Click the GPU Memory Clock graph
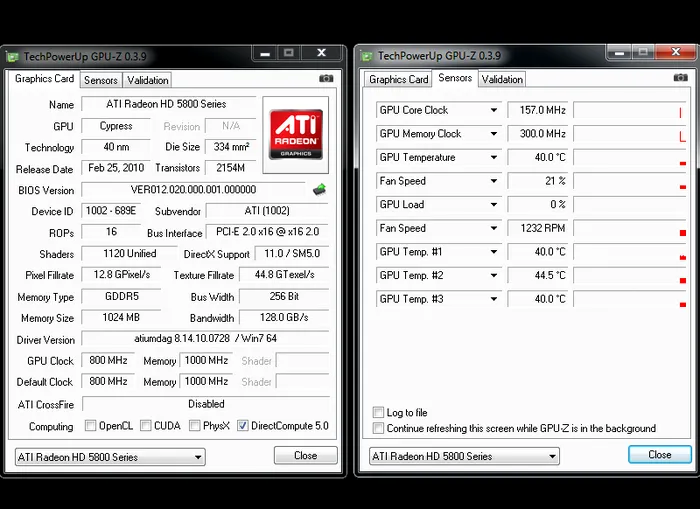 coord(630,134)
